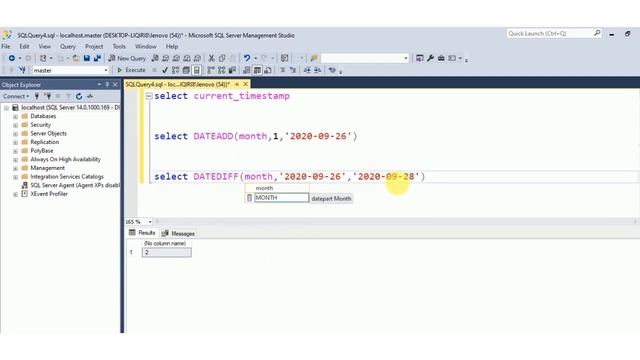640x360 pixels.
Task: Click the Parse checkmark icon
Action: tap(164, 70)
